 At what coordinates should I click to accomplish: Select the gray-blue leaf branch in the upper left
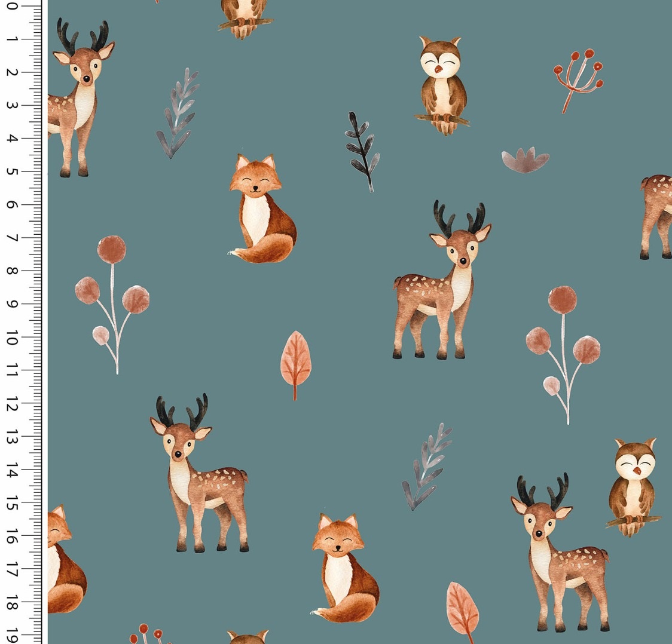pyautogui.click(x=178, y=114)
